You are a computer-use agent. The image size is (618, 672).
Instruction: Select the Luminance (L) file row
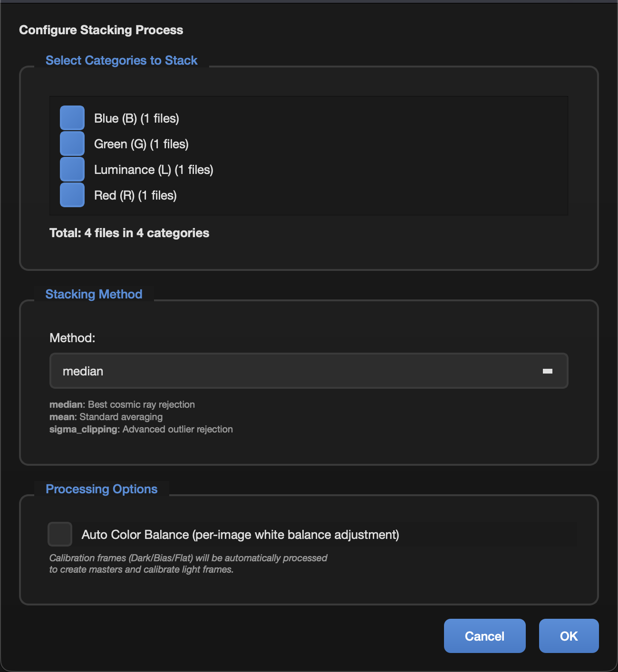[x=154, y=169]
